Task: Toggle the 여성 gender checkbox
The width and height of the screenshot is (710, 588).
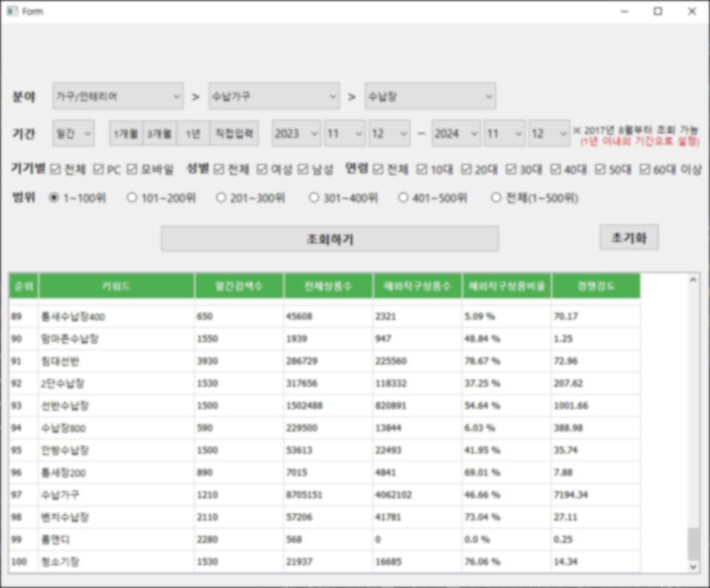Action: [262, 169]
